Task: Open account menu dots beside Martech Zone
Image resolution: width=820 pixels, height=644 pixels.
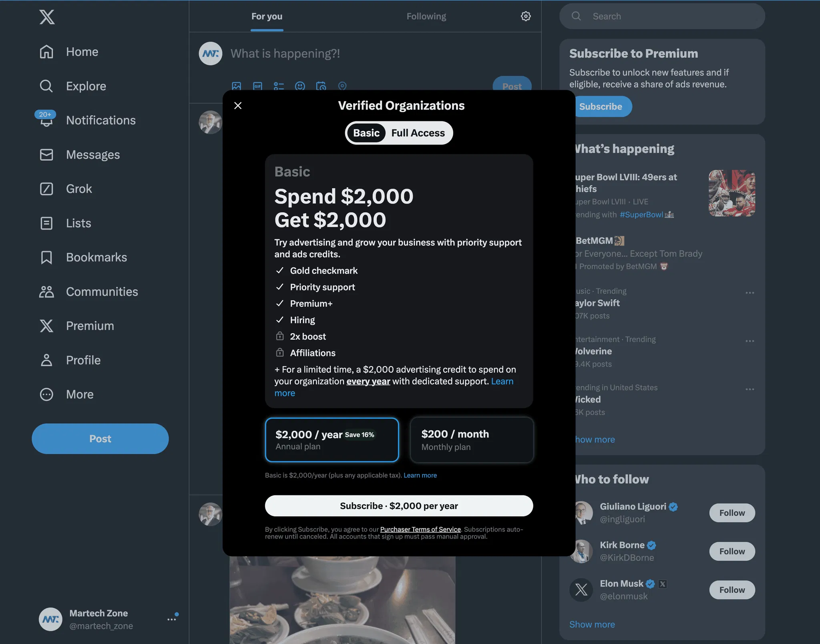Action: pos(172,619)
